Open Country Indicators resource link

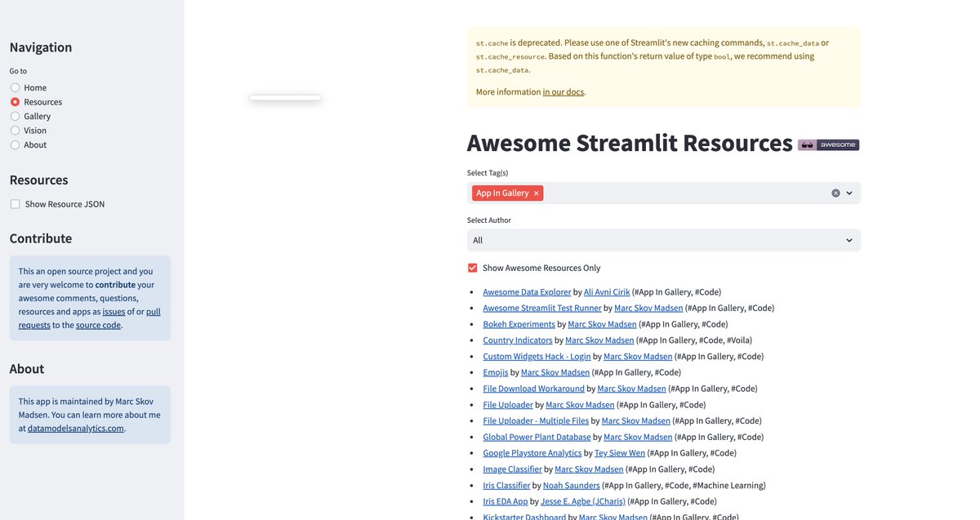518,340
